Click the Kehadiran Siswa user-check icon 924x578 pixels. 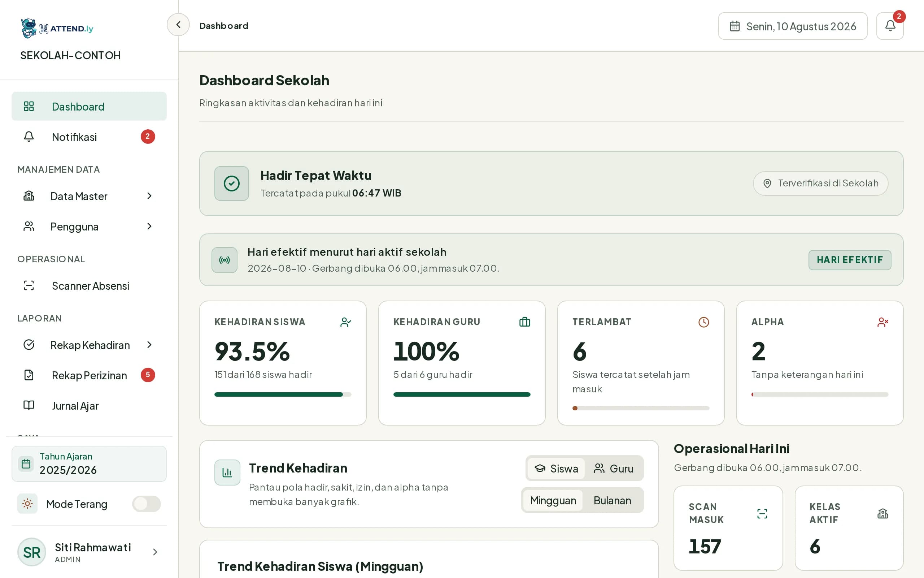pyautogui.click(x=345, y=322)
